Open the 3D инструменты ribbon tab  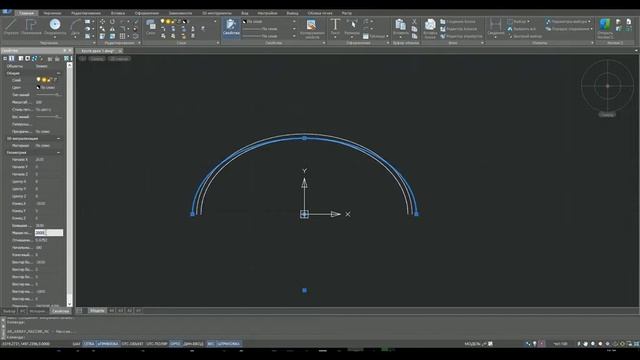click(x=217, y=13)
